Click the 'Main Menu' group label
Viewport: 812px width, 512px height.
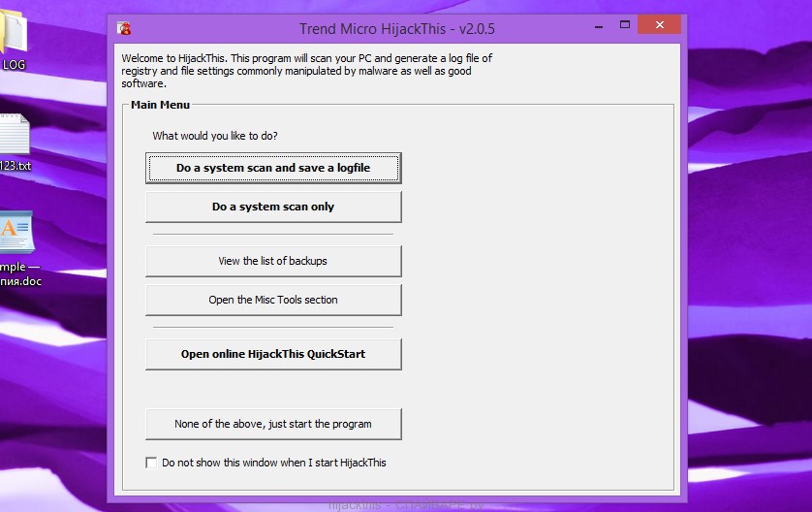point(160,105)
